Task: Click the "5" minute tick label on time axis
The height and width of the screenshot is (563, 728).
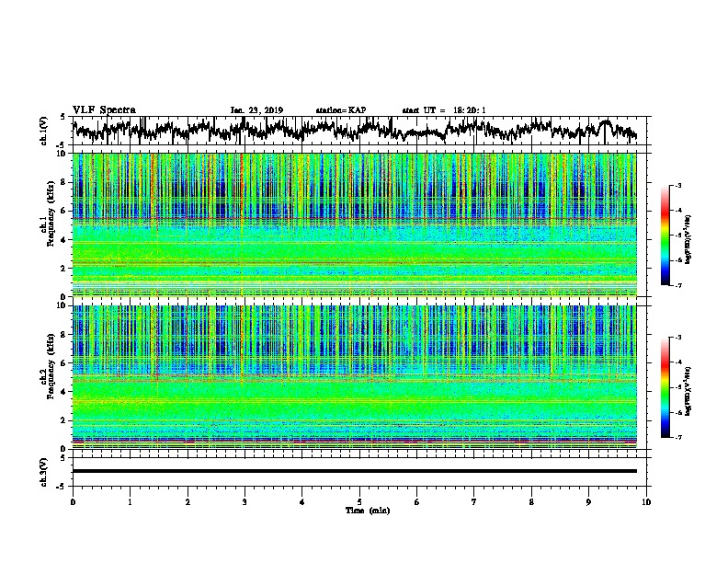Action: pyautogui.click(x=359, y=502)
